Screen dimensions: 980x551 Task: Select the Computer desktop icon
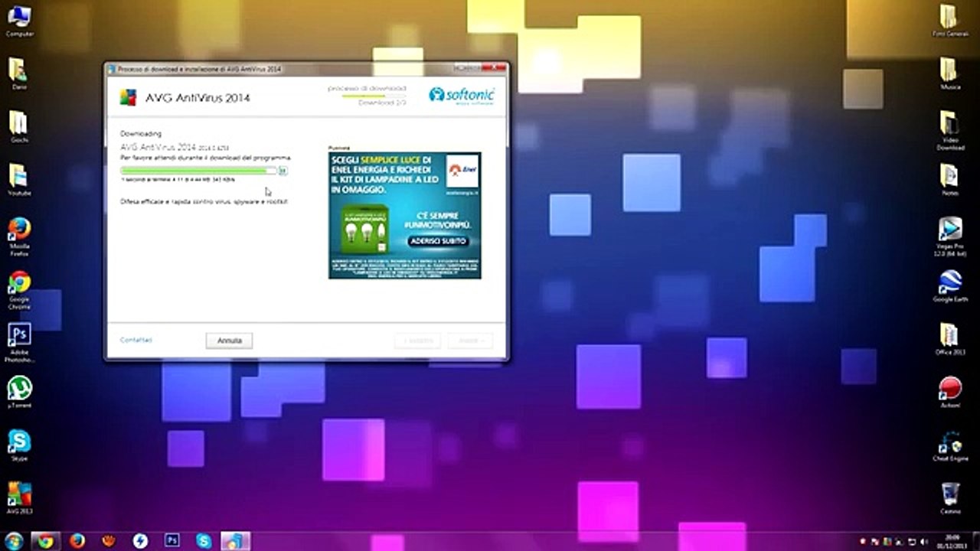[x=19, y=21]
